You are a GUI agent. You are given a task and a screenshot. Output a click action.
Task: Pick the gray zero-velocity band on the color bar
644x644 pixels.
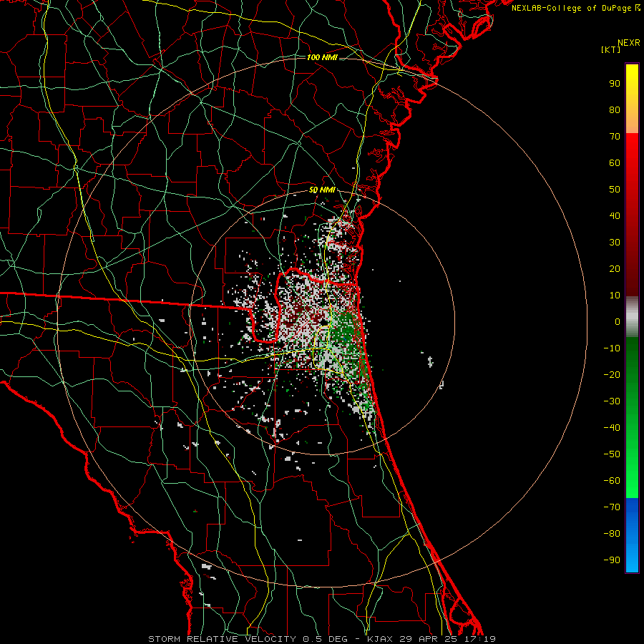[x=632, y=317]
